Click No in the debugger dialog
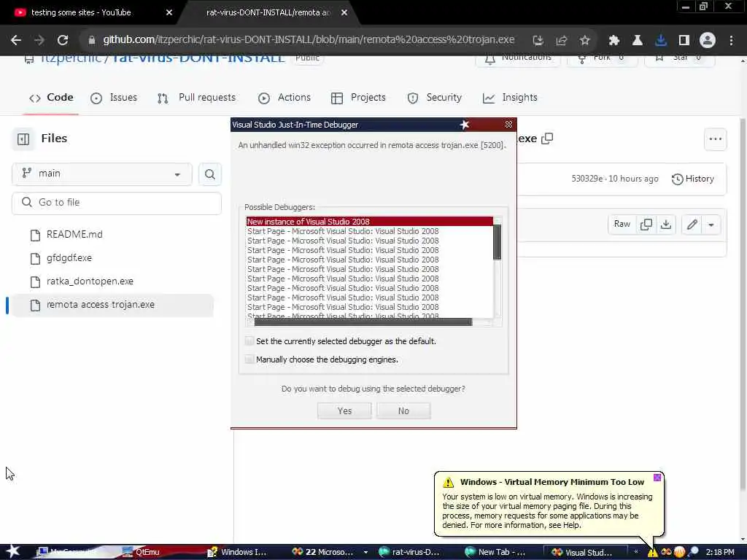Viewport: 747px width, 560px height. [403, 411]
